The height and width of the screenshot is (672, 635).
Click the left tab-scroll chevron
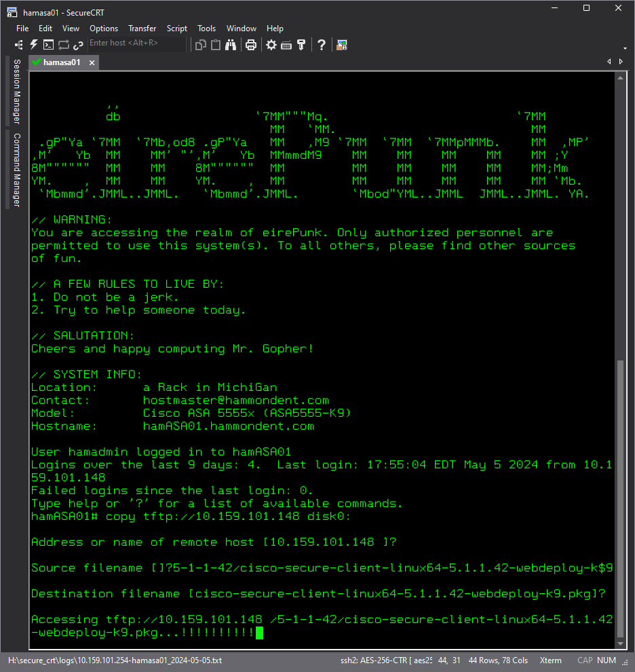609,61
